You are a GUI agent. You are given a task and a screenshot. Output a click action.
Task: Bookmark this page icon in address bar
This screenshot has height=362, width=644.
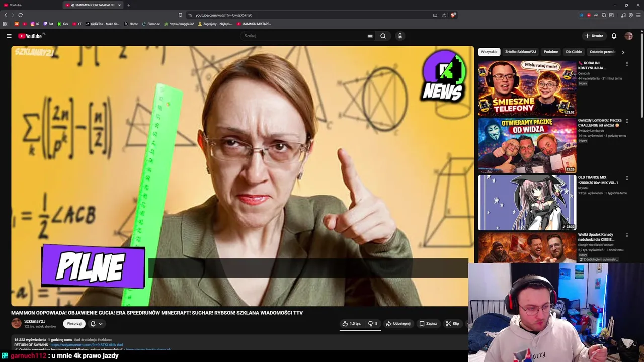click(x=180, y=15)
